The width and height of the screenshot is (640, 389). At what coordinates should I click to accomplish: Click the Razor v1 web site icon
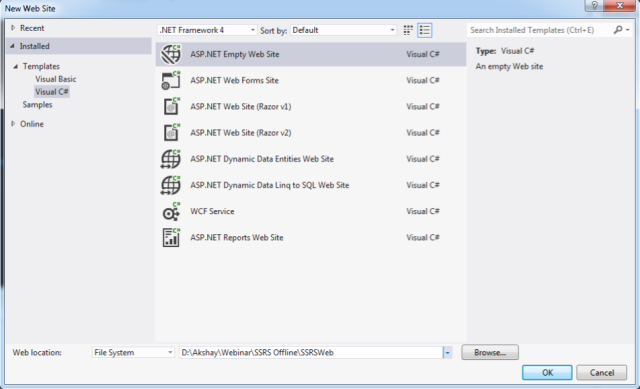[x=171, y=107]
